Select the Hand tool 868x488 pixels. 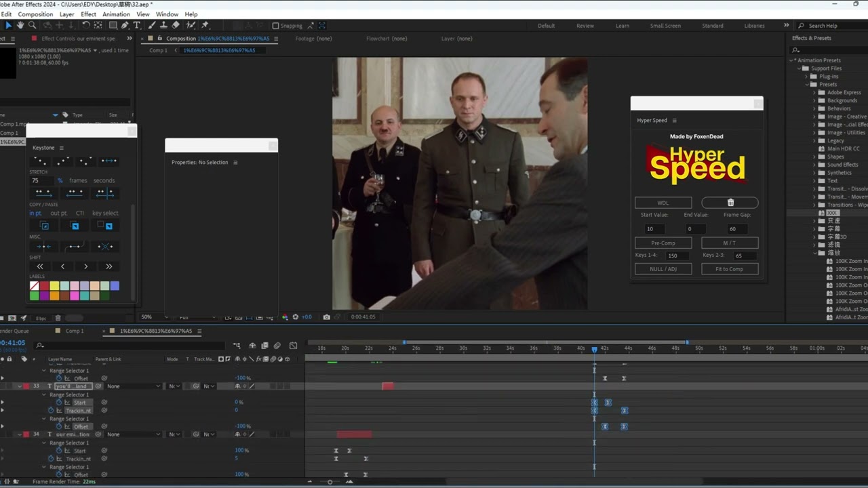pyautogui.click(x=20, y=25)
